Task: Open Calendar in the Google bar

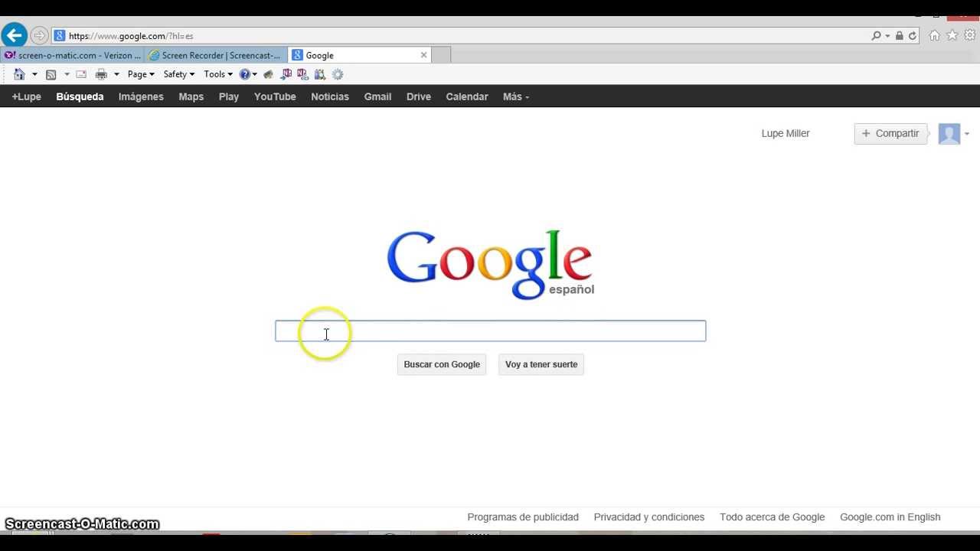Action: [x=467, y=96]
